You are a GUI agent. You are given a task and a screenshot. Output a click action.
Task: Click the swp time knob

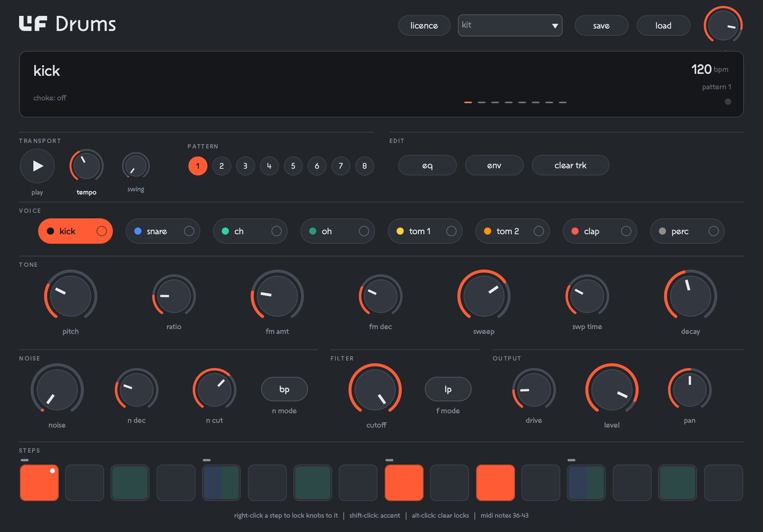pos(587,296)
